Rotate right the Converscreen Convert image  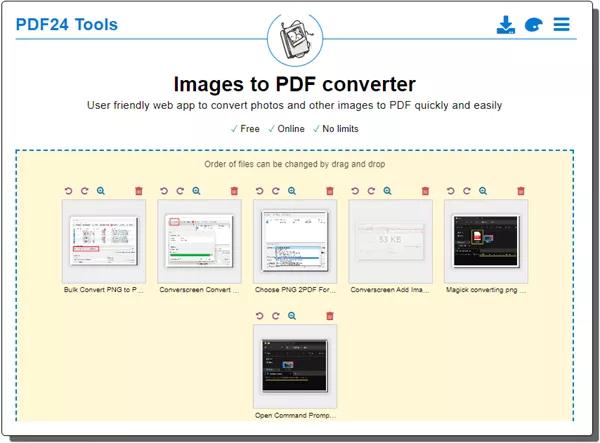pos(180,191)
